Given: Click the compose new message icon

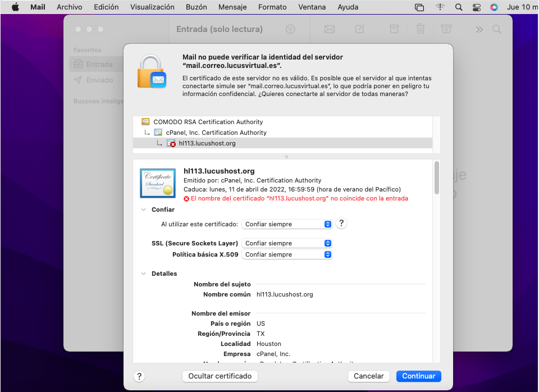Looking at the screenshot, I should click(x=359, y=29).
